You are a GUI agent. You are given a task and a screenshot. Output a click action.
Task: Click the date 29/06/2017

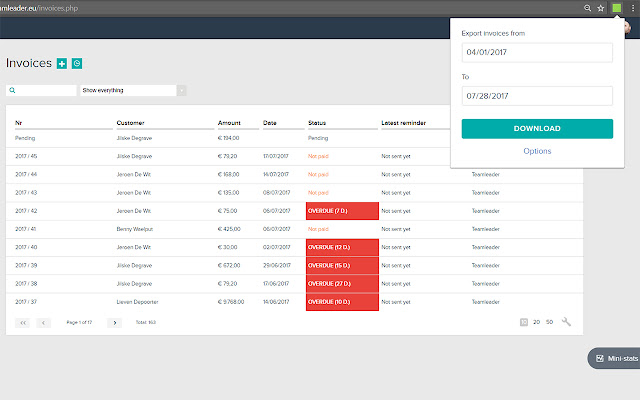(277, 265)
